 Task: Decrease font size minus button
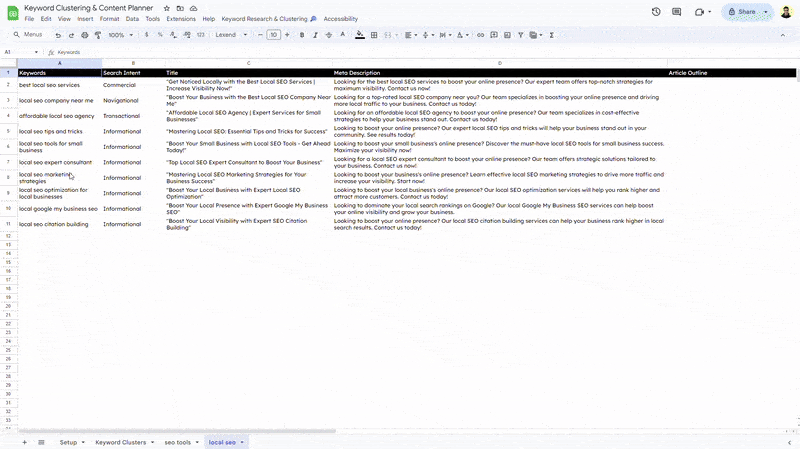coord(260,35)
